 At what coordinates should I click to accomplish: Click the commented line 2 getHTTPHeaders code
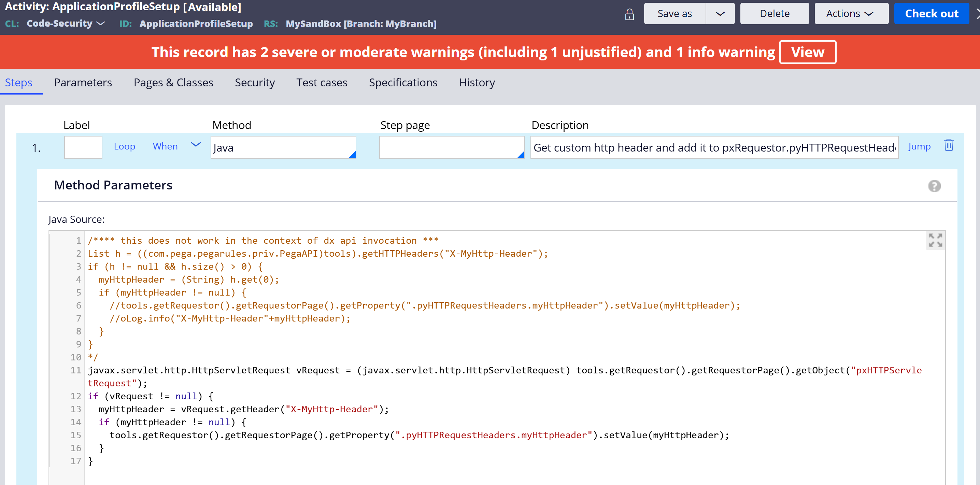click(x=318, y=254)
